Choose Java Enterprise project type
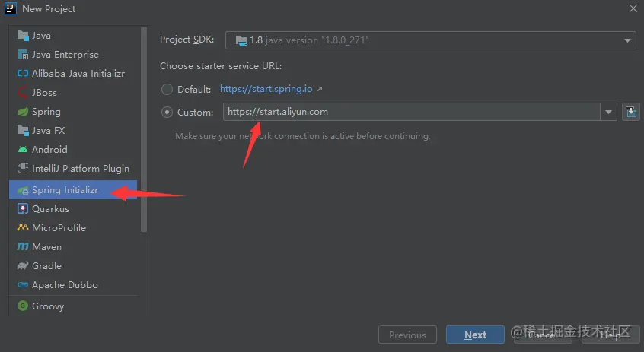 coord(73,55)
